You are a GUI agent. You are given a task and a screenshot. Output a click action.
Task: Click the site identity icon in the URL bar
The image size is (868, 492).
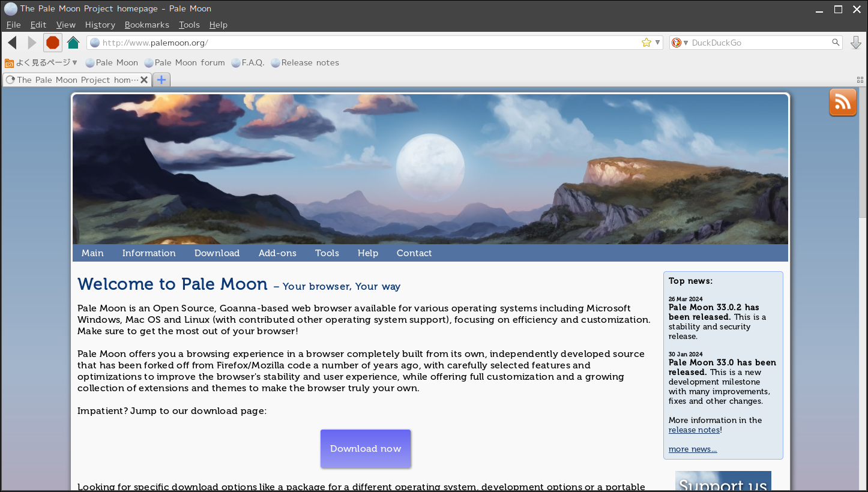95,43
